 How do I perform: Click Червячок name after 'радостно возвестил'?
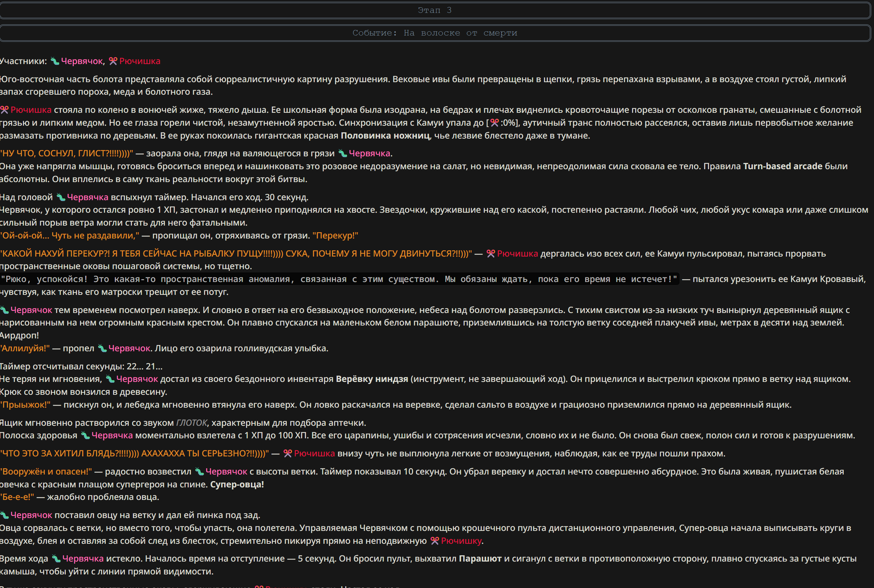point(227,472)
